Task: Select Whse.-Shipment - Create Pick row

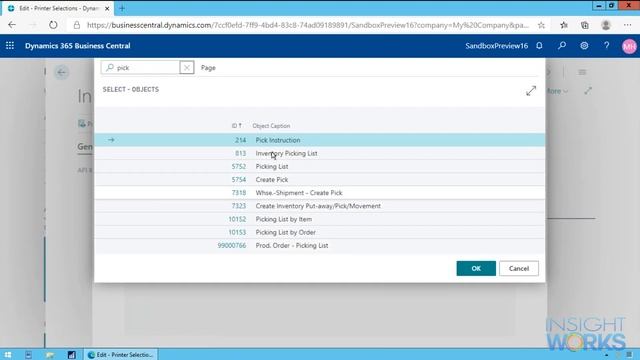Action: pyautogui.click(x=320, y=193)
